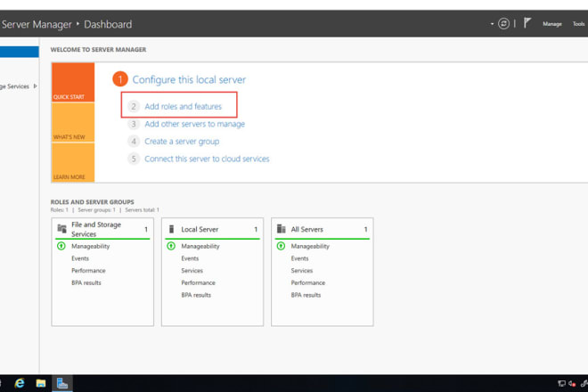Image resolution: width=588 pixels, height=392 pixels.
Task: Click Services in Local Server tile
Action: [x=192, y=271]
